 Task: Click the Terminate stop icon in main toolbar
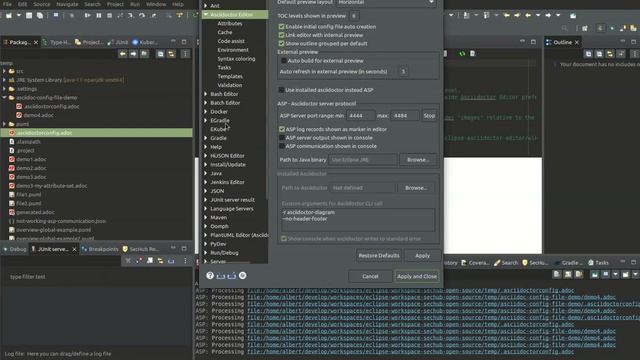click(109, 16)
